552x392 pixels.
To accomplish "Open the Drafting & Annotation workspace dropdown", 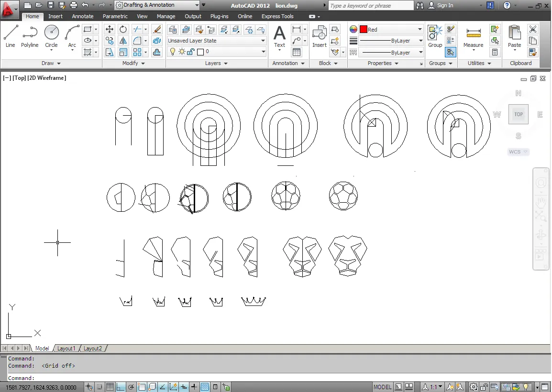I will (x=157, y=5).
